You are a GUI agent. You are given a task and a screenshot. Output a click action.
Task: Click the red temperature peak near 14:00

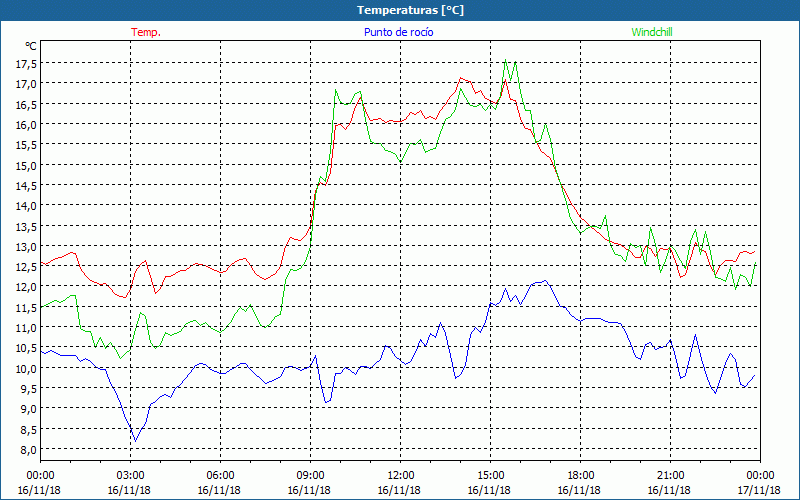(x=460, y=78)
